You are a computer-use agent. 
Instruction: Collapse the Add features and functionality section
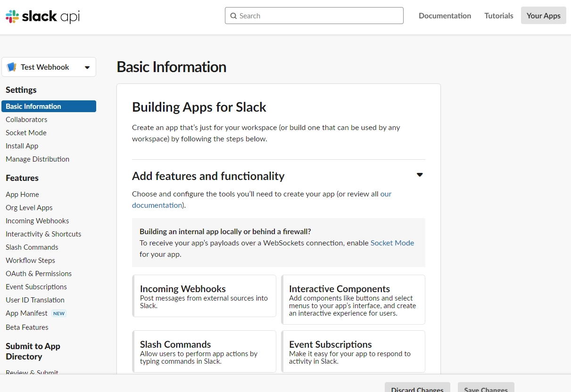click(420, 175)
